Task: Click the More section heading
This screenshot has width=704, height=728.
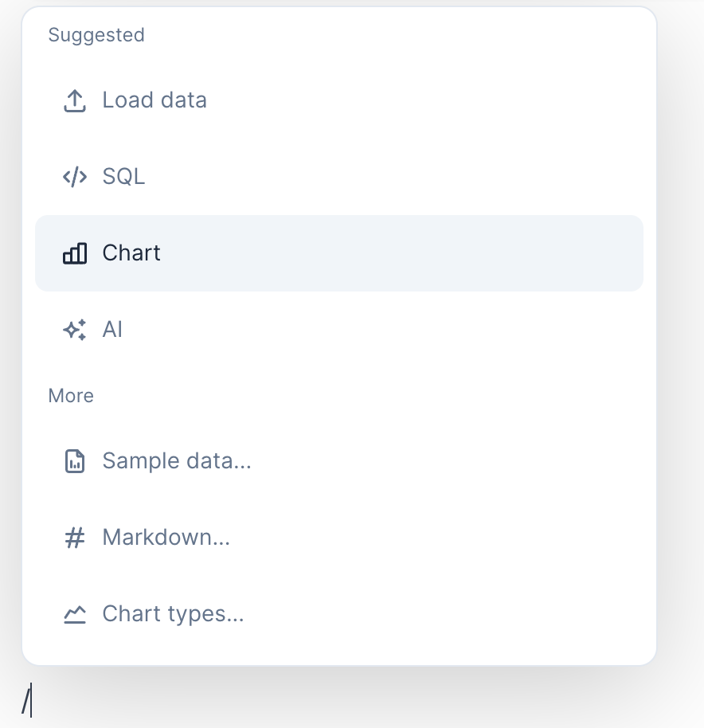Action: coord(71,396)
